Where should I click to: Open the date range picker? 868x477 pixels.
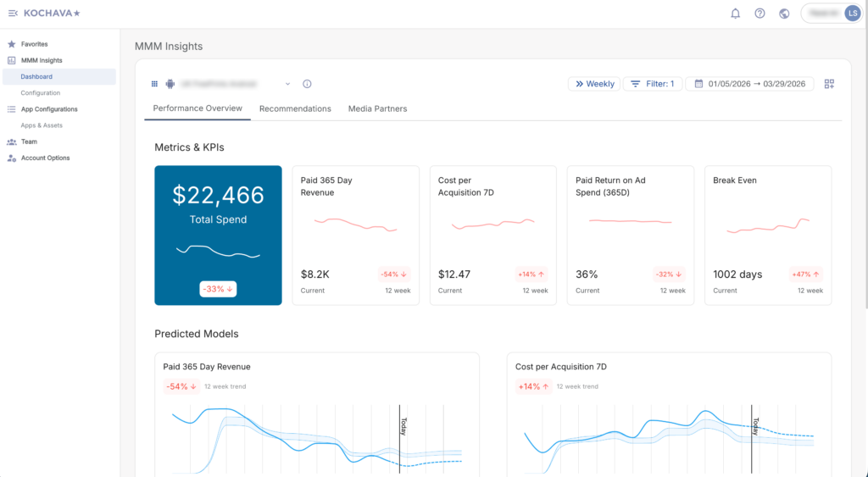tap(749, 84)
